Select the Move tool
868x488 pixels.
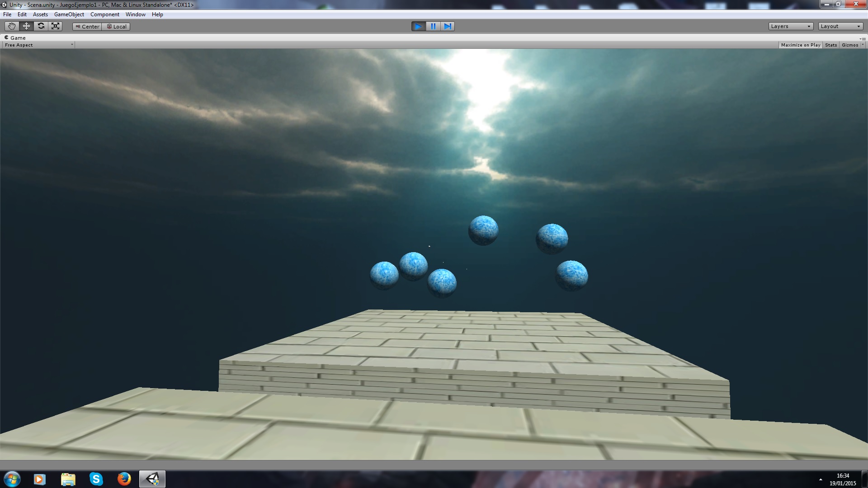pyautogui.click(x=26, y=26)
